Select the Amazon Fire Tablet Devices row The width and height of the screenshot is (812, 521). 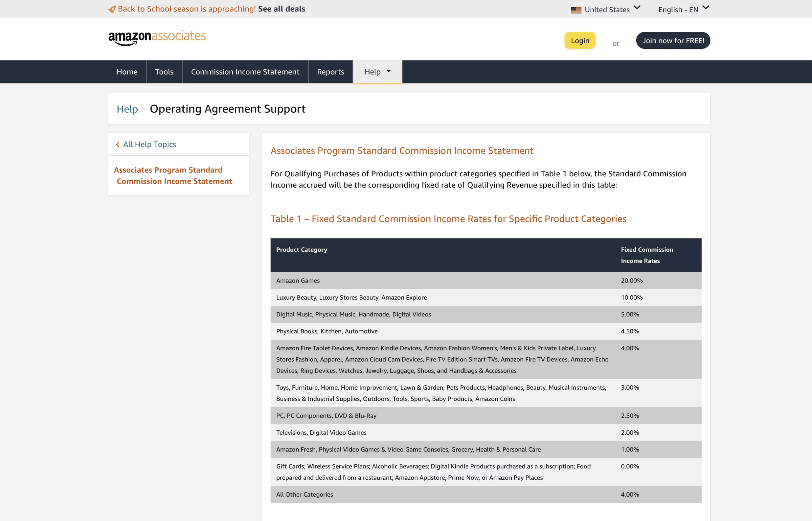[486, 359]
